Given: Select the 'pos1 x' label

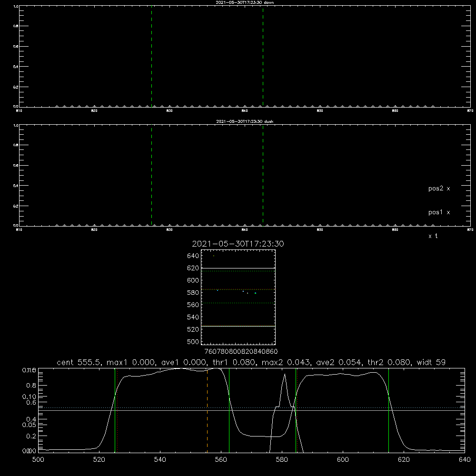Looking at the screenshot, I should [439, 212].
